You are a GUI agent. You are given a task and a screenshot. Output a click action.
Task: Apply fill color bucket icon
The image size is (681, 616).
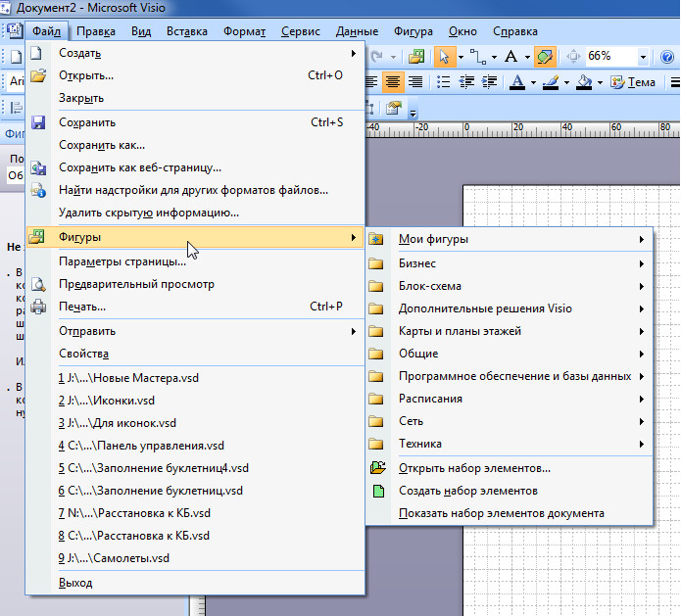[584, 81]
